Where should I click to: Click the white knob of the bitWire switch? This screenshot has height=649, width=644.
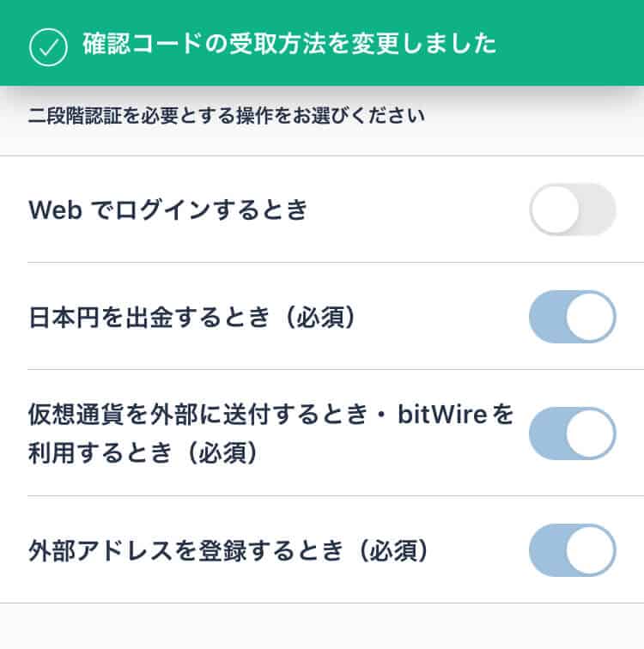pyautogui.click(x=590, y=434)
